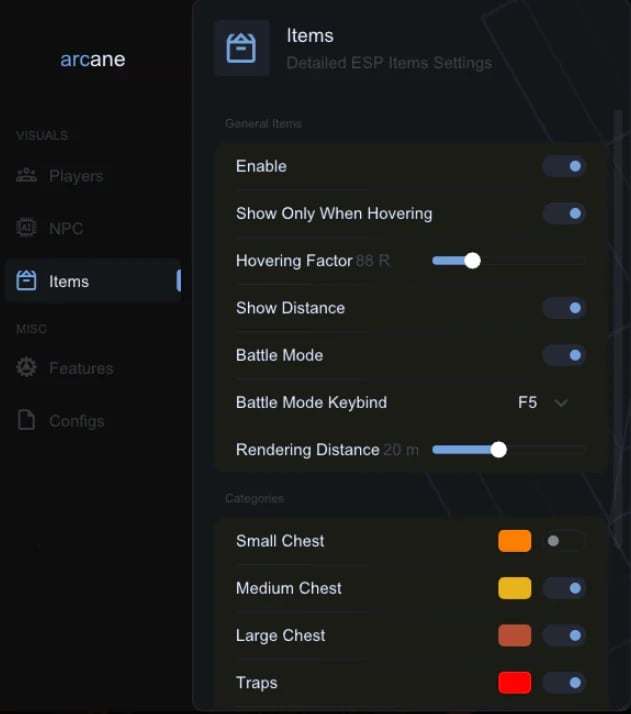Click the large Items header box icon
The height and width of the screenshot is (714, 631).
pyautogui.click(x=242, y=48)
